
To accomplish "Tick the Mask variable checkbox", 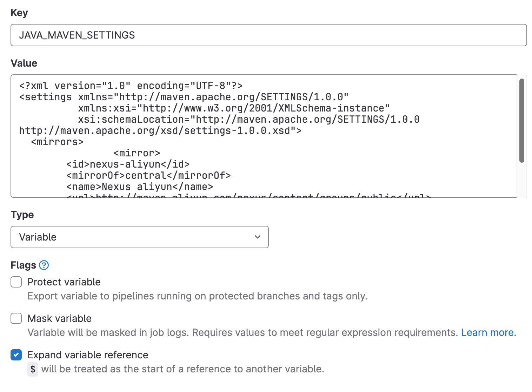I will (16, 318).
